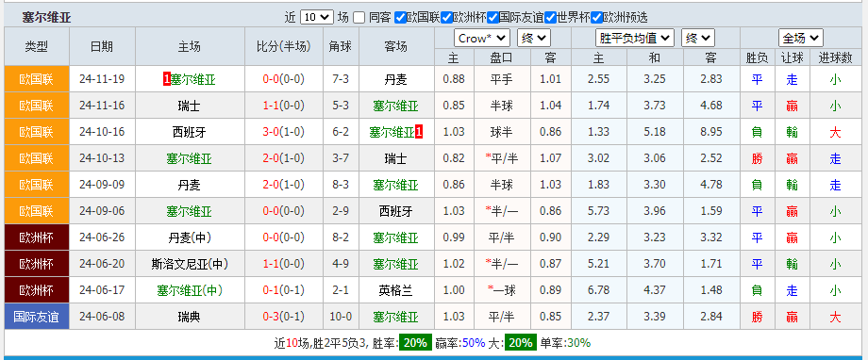
Task: Click the 国际友谊 tag in the 24-06-08 row
Action: 37,317
